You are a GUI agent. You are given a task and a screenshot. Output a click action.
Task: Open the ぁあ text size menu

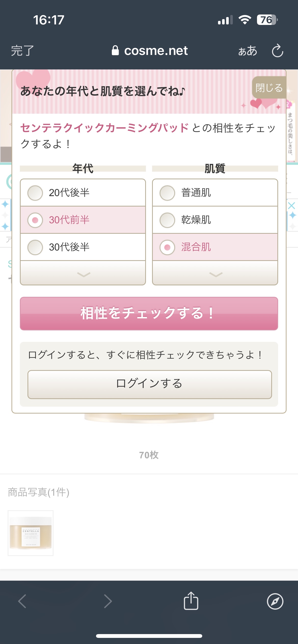248,51
